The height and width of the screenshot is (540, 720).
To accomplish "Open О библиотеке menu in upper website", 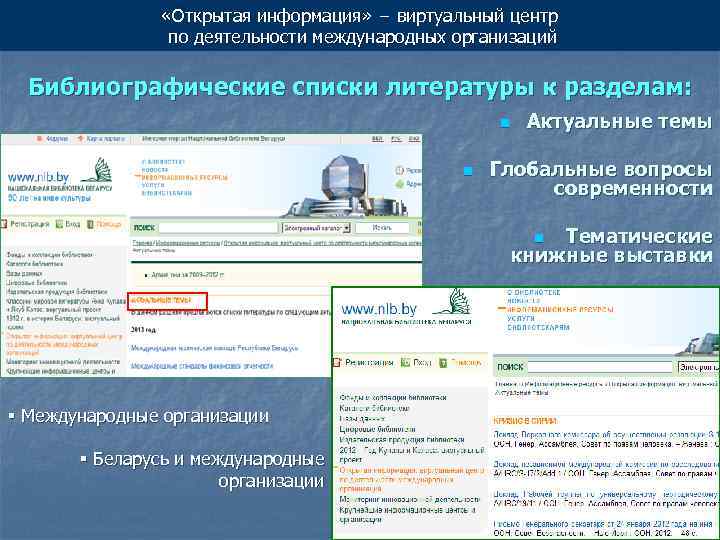I will (x=163, y=162).
